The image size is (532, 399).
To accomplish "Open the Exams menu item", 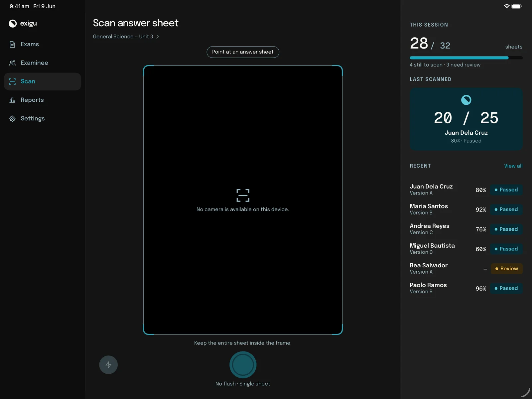I will tap(43, 44).
